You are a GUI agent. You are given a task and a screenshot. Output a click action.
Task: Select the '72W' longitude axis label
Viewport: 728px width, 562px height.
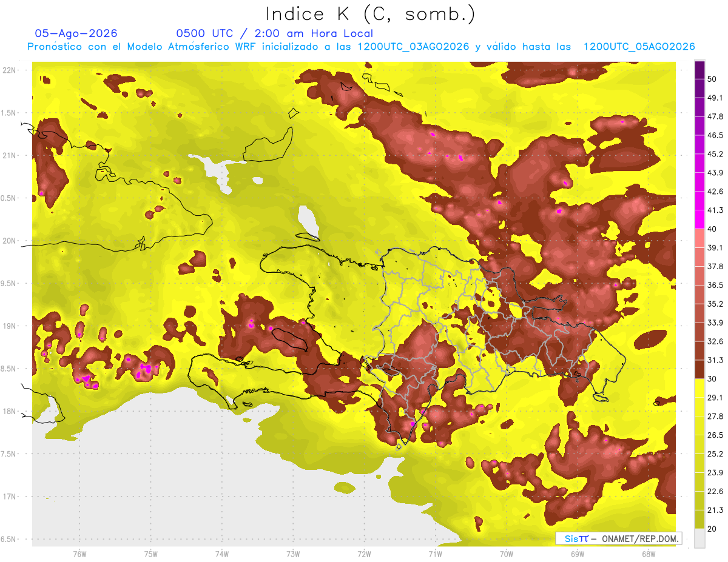click(x=364, y=554)
